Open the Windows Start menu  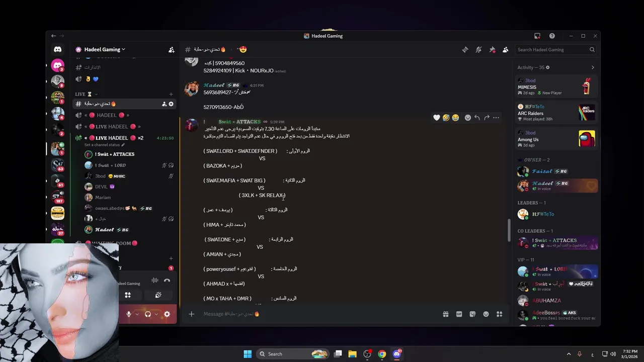coord(248,354)
